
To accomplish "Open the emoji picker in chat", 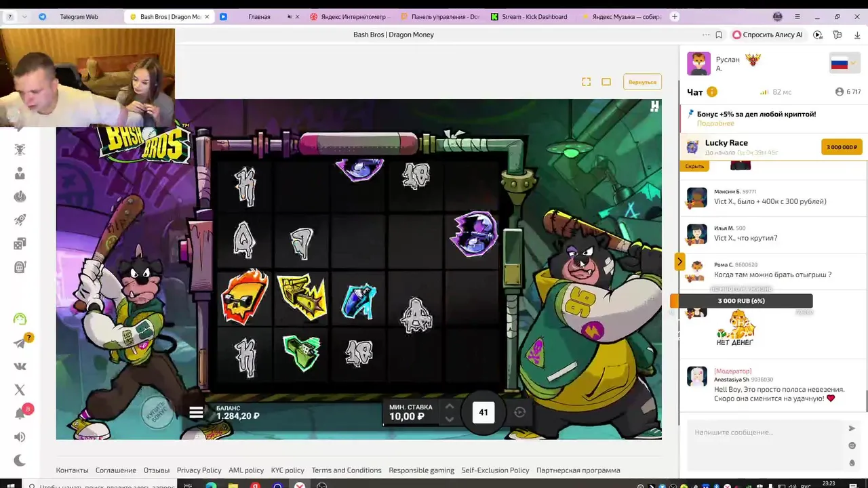I will [852, 445].
